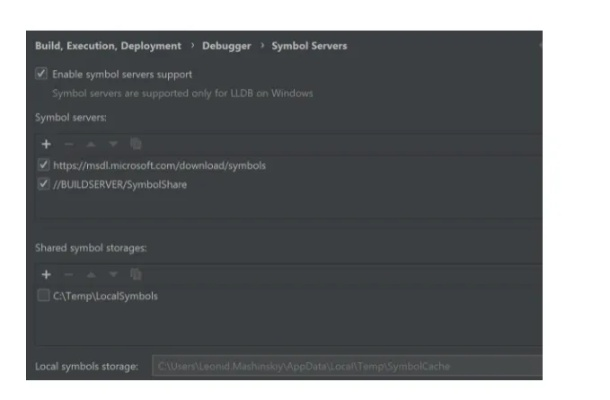The width and height of the screenshot is (610, 400).
Task: Click move up arrow in Symbol servers toolbar
Action: tap(91, 144)
